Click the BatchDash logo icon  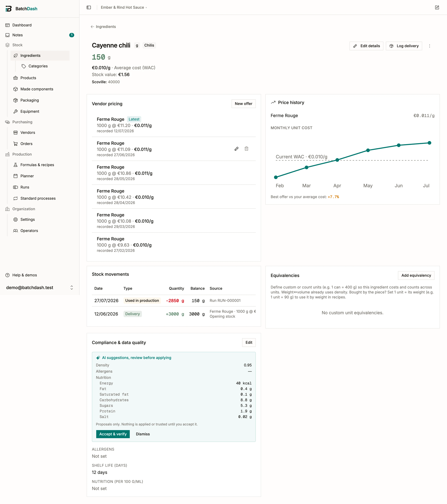point(9,9)
